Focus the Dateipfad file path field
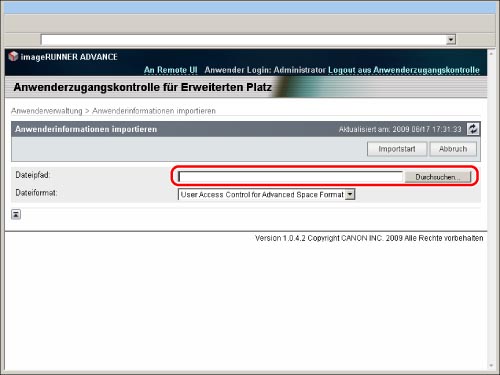This screenshot has height=375, width=500. 290,177
